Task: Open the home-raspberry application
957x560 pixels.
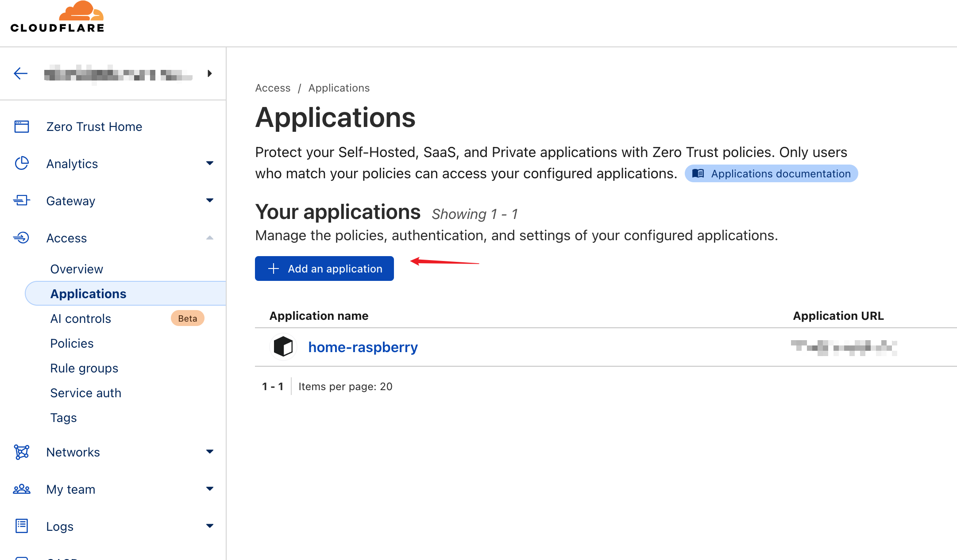Action: coord(363,347)
